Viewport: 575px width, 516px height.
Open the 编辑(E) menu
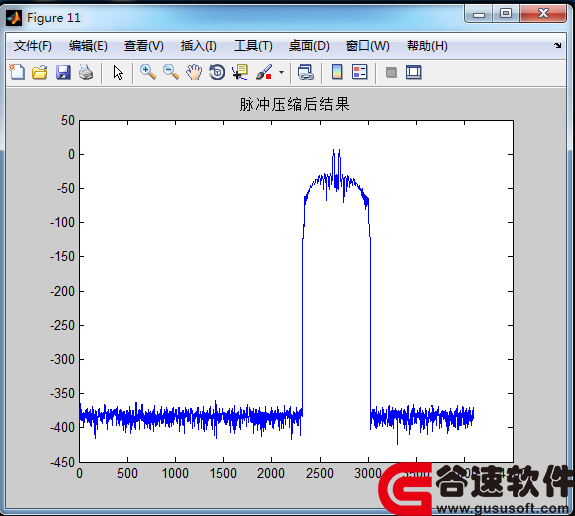[88, 46]
